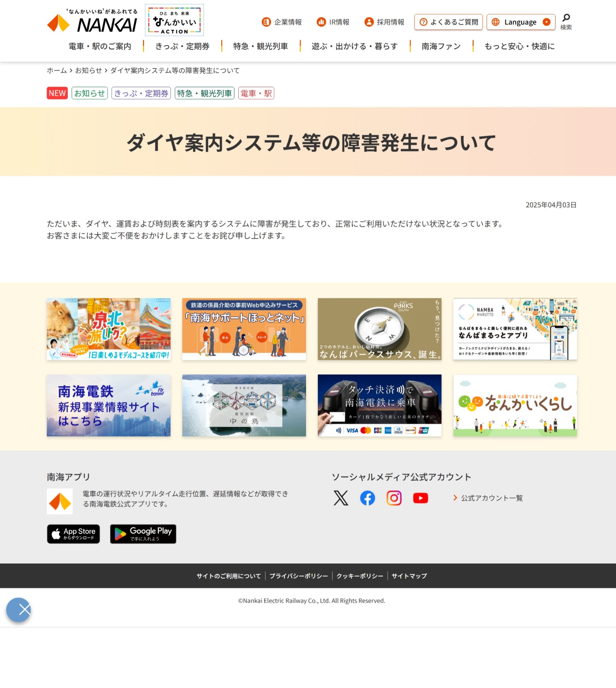Get the app on Google Play
Screen dimensions: 616x688
143,534
